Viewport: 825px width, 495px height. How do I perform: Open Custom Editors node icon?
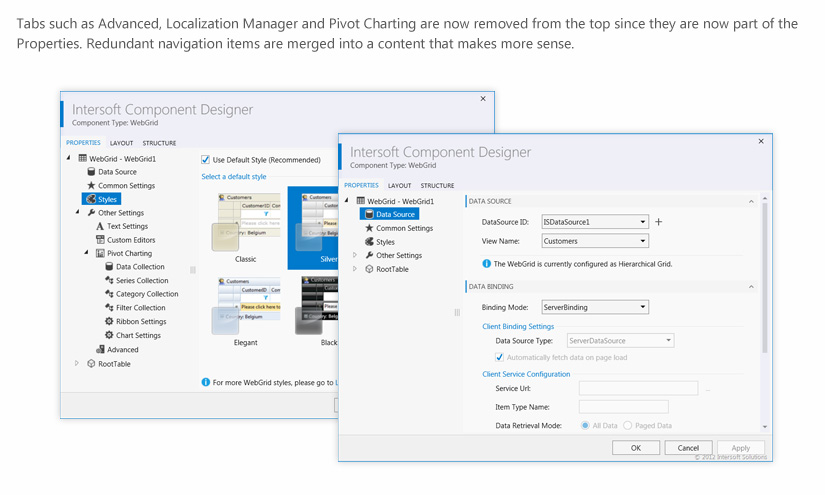[x=100, y=240]
